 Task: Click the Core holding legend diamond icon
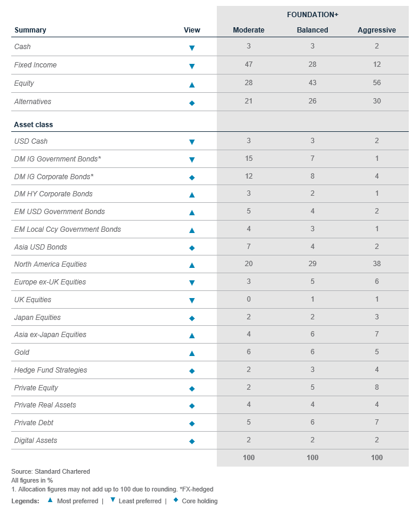176,500
